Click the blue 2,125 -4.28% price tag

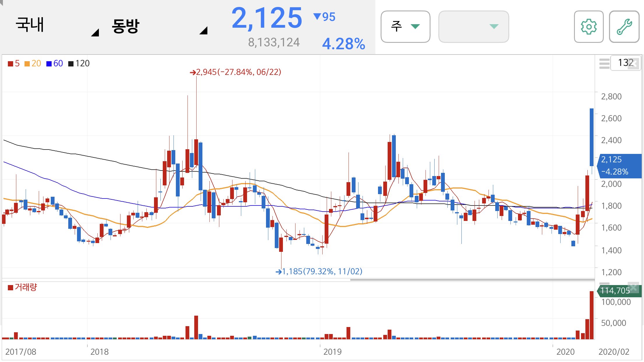(619, 166)
